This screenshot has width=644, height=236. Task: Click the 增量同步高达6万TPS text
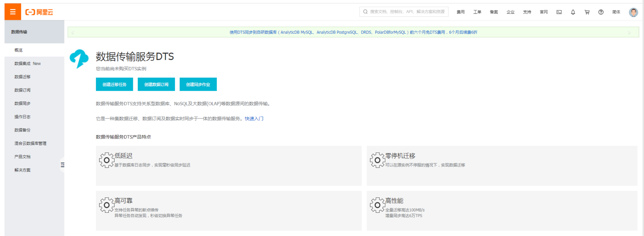(x=404, y=216)
